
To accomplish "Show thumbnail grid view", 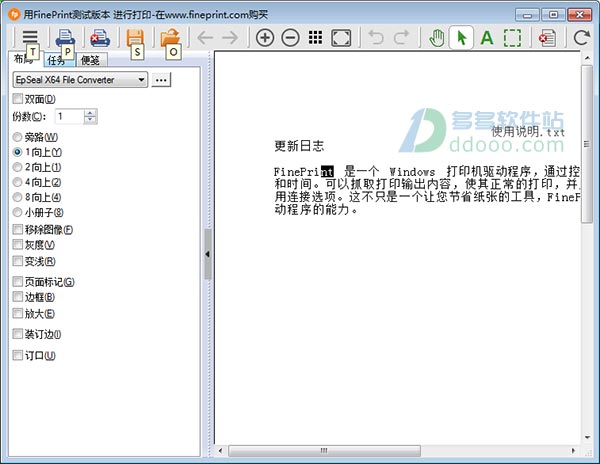I will [315, 37].
